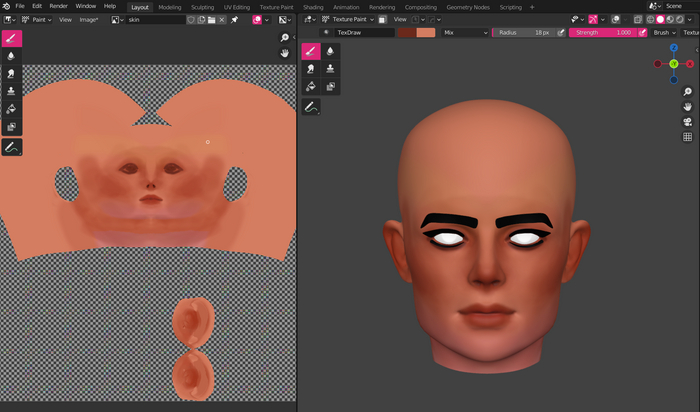Select the Smear tool in the image editor
700x412 pixels.
point(12,73)
